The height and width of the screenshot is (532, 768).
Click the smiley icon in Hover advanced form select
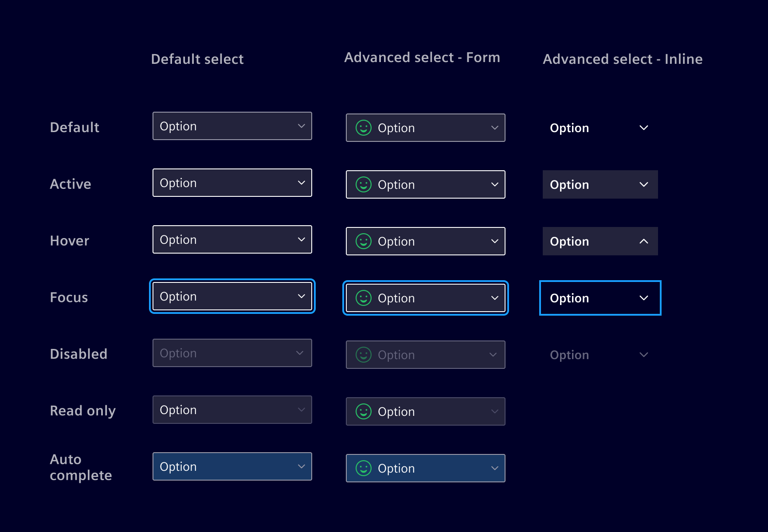coord(363,241)
